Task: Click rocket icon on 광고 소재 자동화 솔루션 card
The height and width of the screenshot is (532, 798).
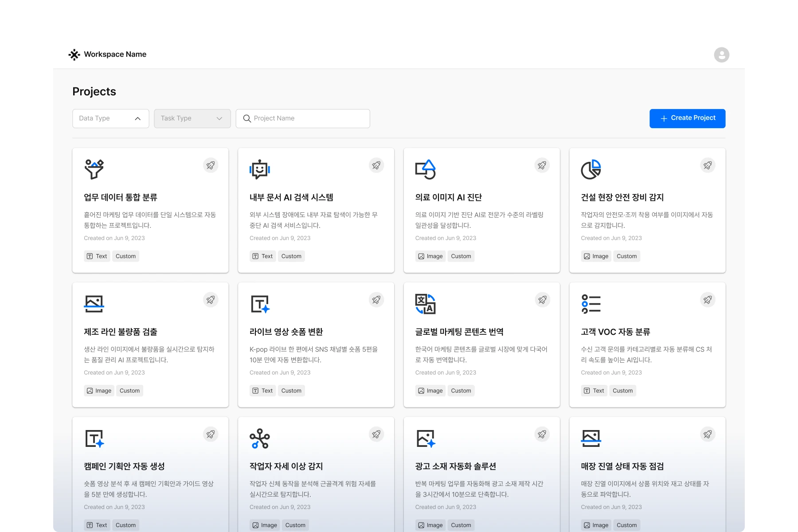Action: (x=542, y=434)
